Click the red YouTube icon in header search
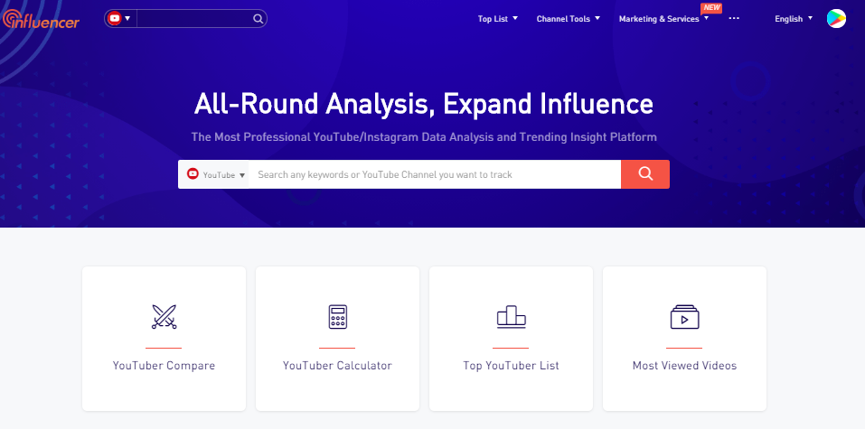Viewport: 865px width, 429px height. tap(115, 18)
